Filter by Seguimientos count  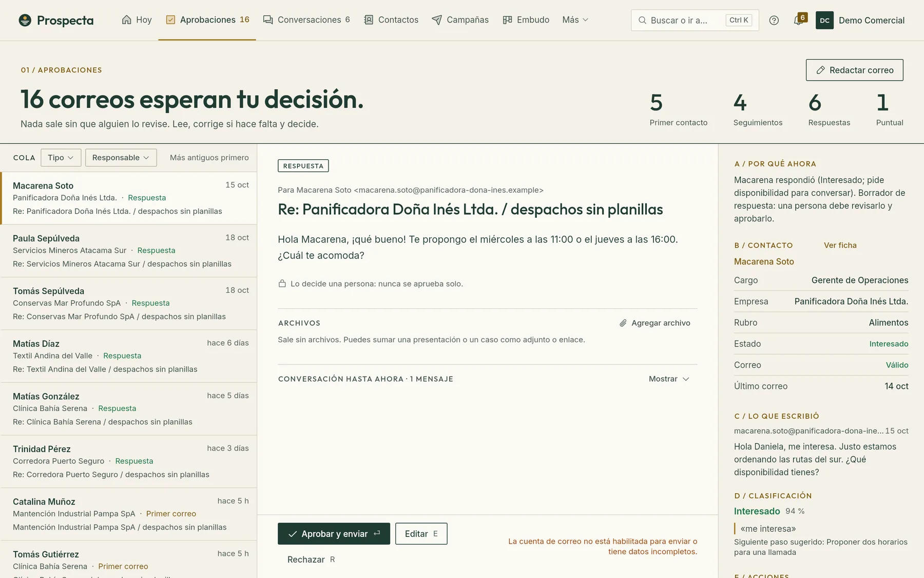pyautogui.click(x=758, y=109)
